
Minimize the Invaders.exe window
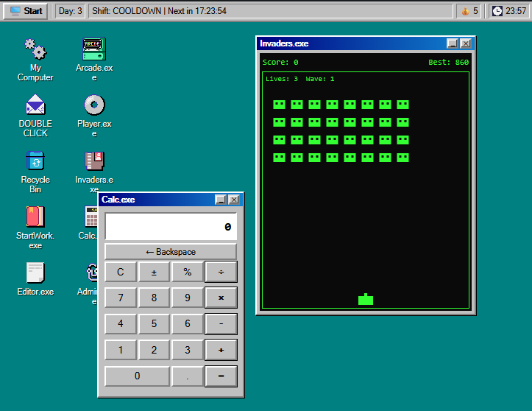tap(453, 43)
